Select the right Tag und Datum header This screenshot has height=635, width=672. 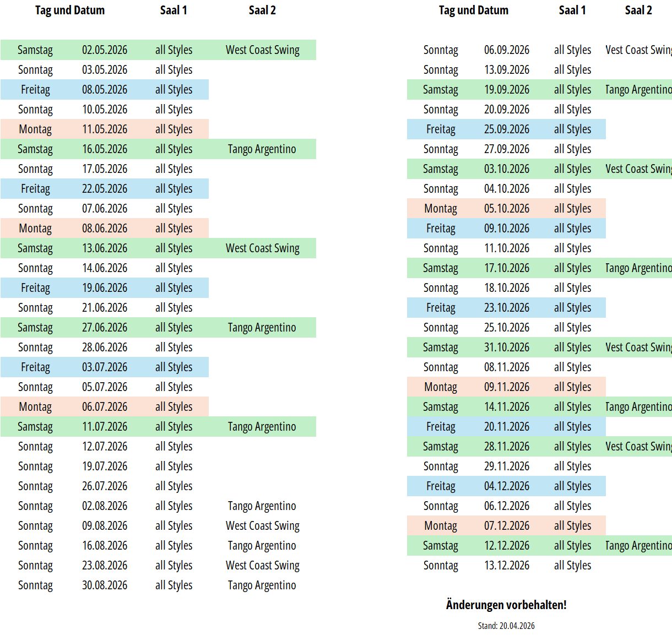474,10
